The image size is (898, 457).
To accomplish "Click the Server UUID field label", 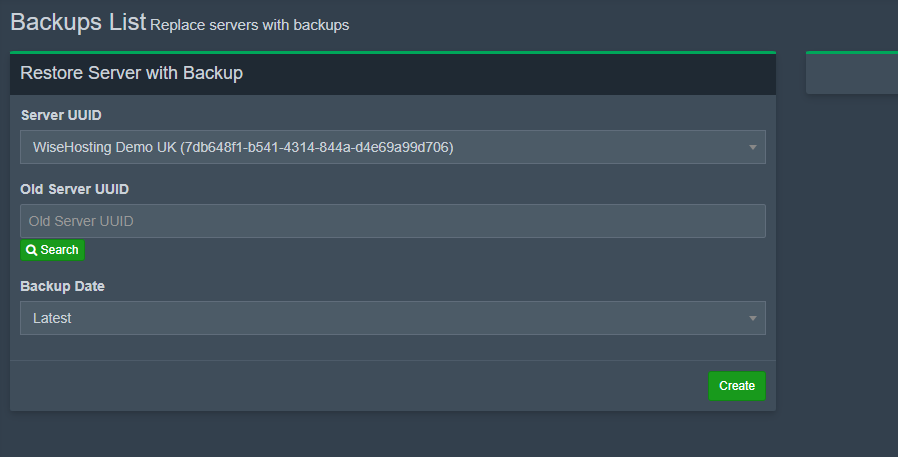I will coord(61,115).
